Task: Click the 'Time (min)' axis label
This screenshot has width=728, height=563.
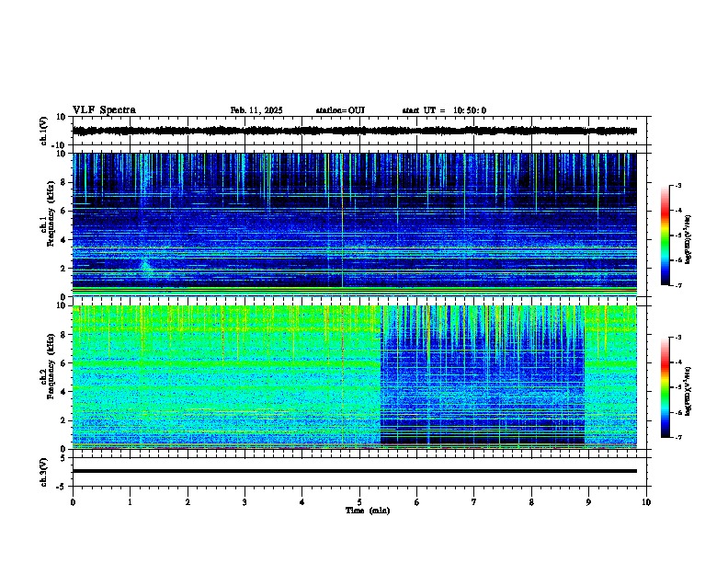Action: [368, 511]
